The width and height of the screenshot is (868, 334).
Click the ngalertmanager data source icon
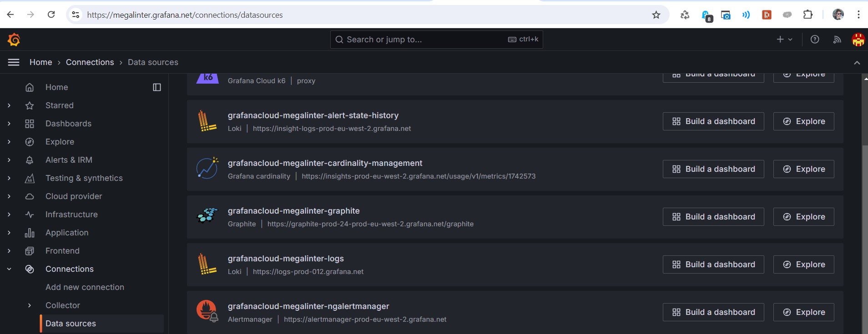207,311
